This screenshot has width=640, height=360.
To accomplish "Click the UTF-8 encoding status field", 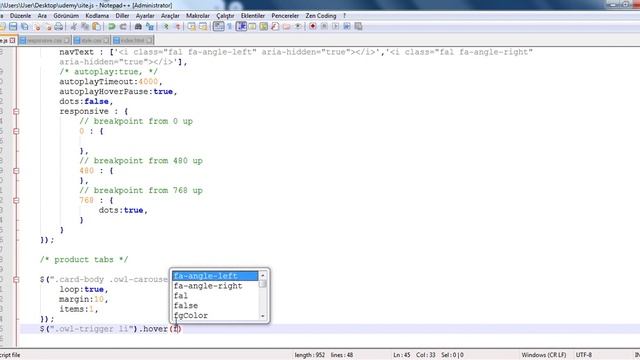I will pos(584,355).
